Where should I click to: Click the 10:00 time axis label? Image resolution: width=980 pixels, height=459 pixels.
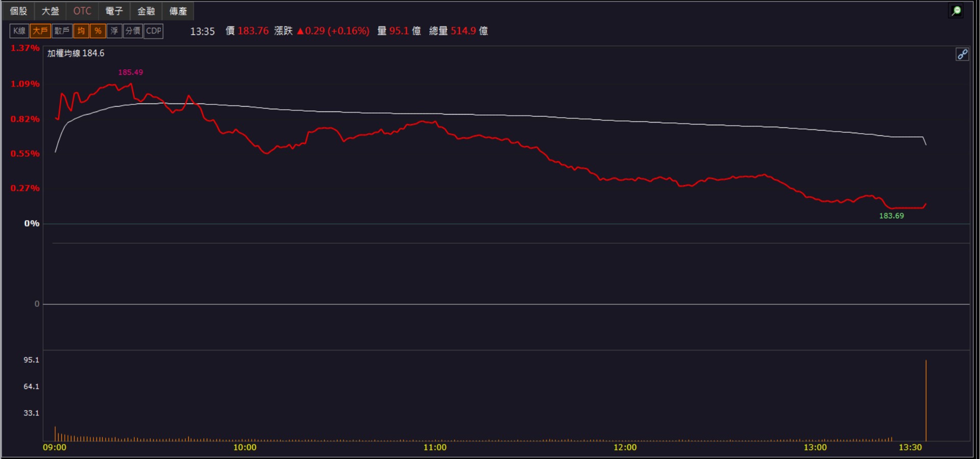[x=245, y=447]
